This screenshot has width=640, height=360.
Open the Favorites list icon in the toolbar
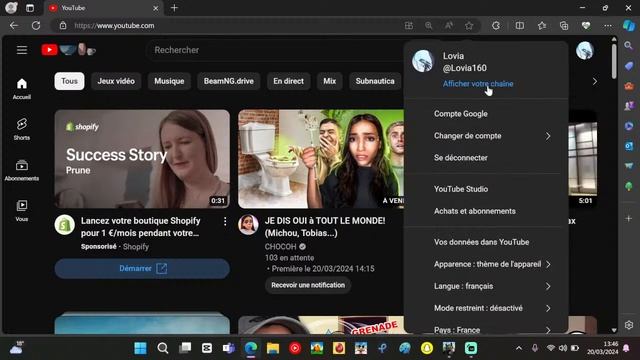[x=542, y=26]
